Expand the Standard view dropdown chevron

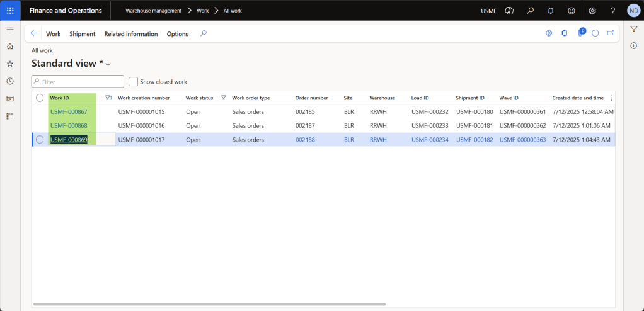(108, 64)
